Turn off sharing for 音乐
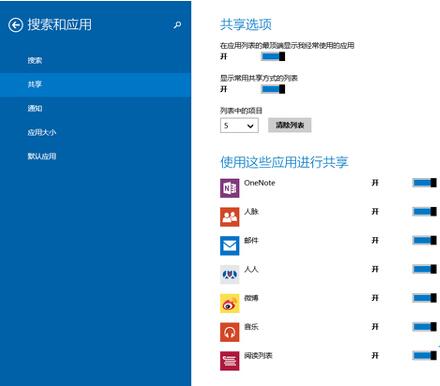 coord(424,327)
